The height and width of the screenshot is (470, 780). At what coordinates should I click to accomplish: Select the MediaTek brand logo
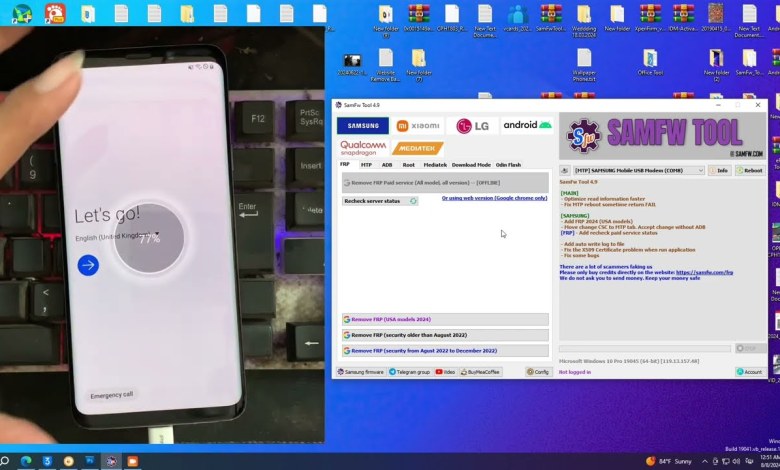(x=417, y=148)
